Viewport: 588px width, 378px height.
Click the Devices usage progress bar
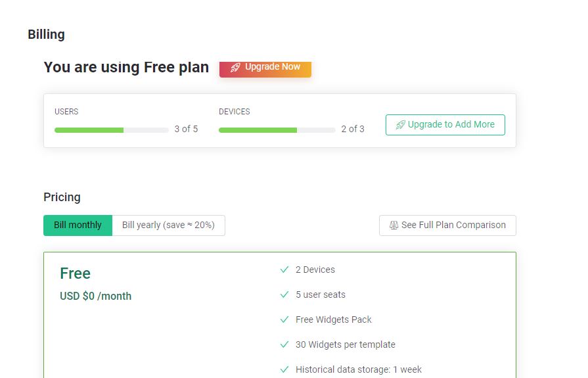[277, 130]
